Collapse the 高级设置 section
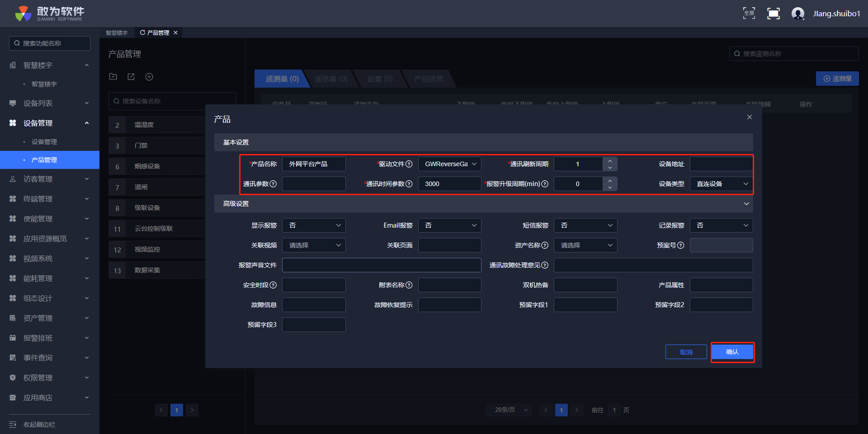Screen dimensions: 868x434 click(746, 204)
